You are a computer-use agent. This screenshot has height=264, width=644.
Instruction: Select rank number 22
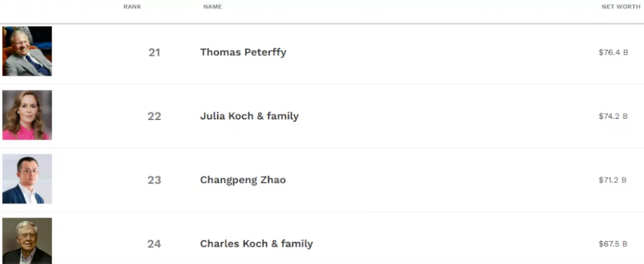coord(154,116)
